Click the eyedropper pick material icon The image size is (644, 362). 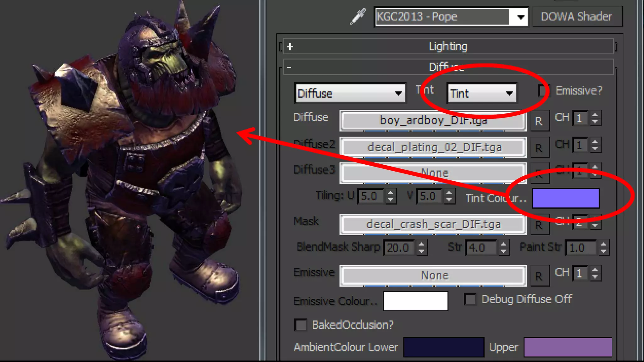[358, 16]
